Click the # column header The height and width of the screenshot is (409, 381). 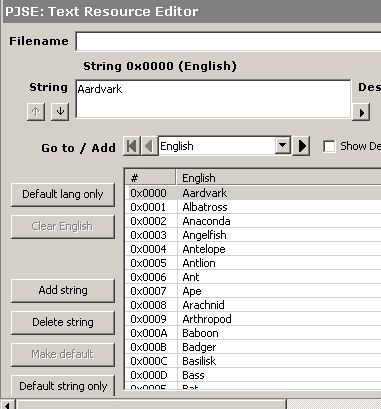click(x=151, y=178)
